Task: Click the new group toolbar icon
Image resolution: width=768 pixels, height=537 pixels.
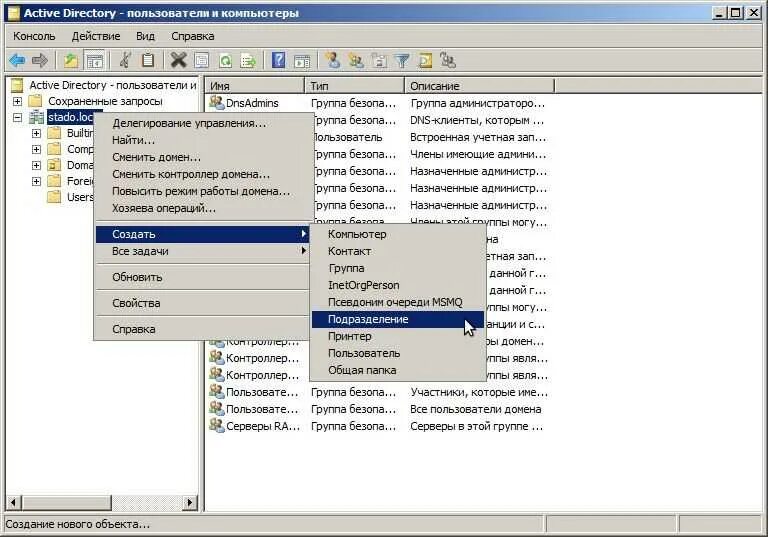Action: point(356,60)
